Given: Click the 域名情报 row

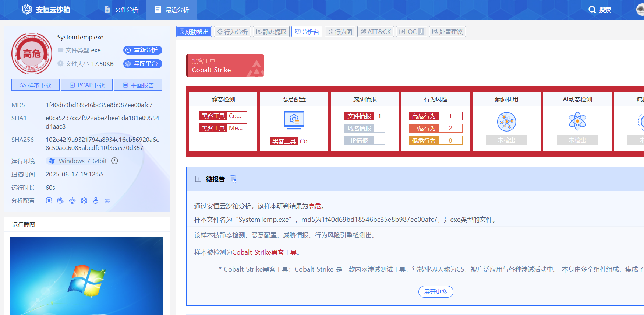Looking at the screenshot, I should (365, 128).
